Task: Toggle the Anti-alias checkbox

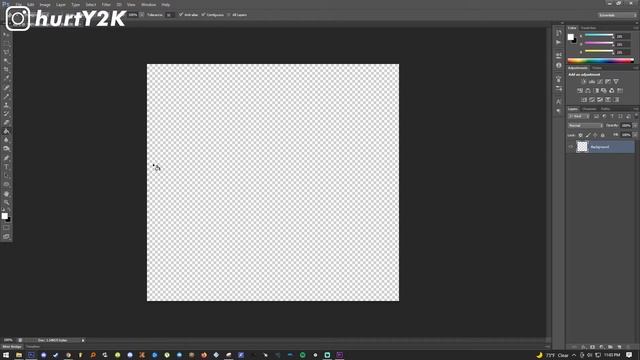Action: coord(181,15)
